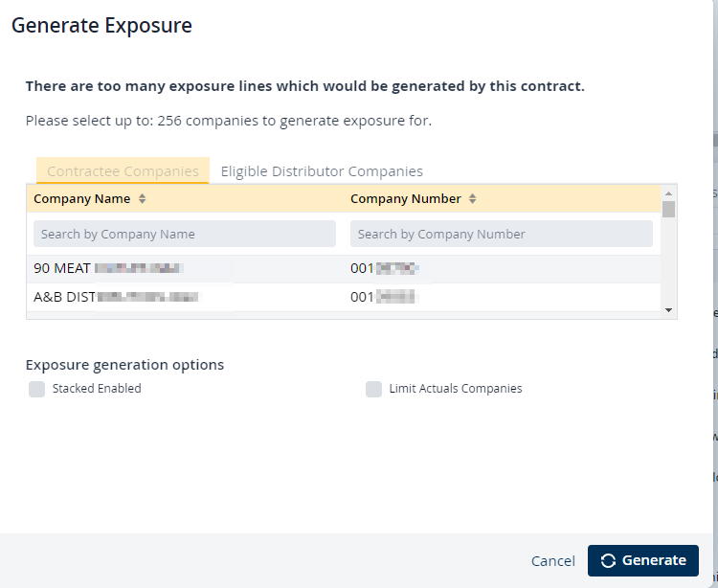Sort by Company Number arrows icon
718x588 pixels.
473,199
